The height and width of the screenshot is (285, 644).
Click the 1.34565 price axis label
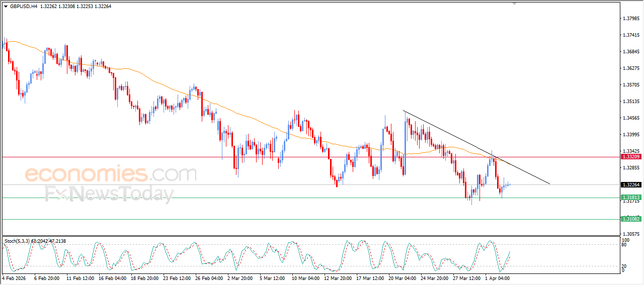tap(631, 118)
